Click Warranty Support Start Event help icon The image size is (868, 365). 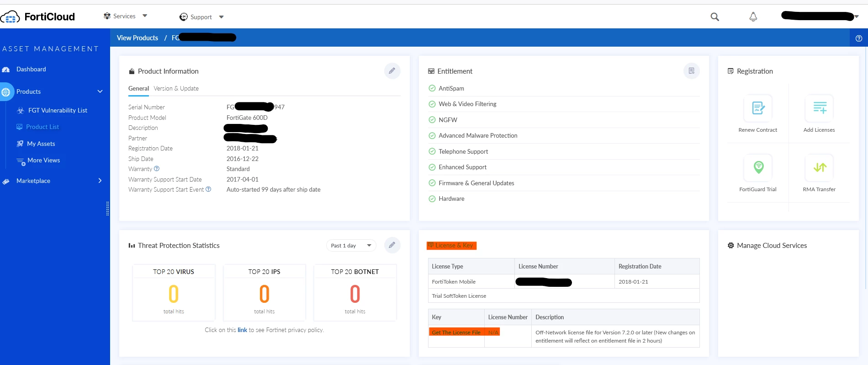coord(208,189)
